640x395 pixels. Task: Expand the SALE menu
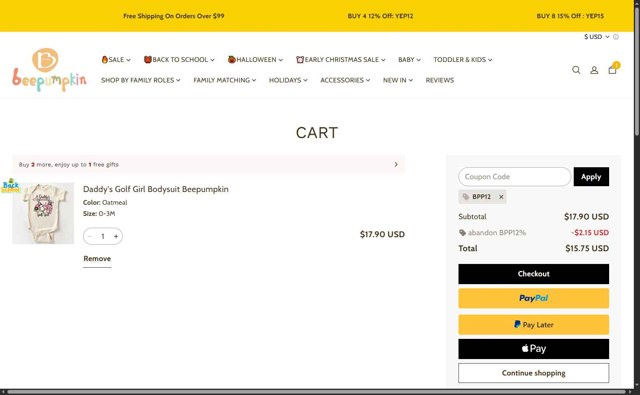pos(116,60)
